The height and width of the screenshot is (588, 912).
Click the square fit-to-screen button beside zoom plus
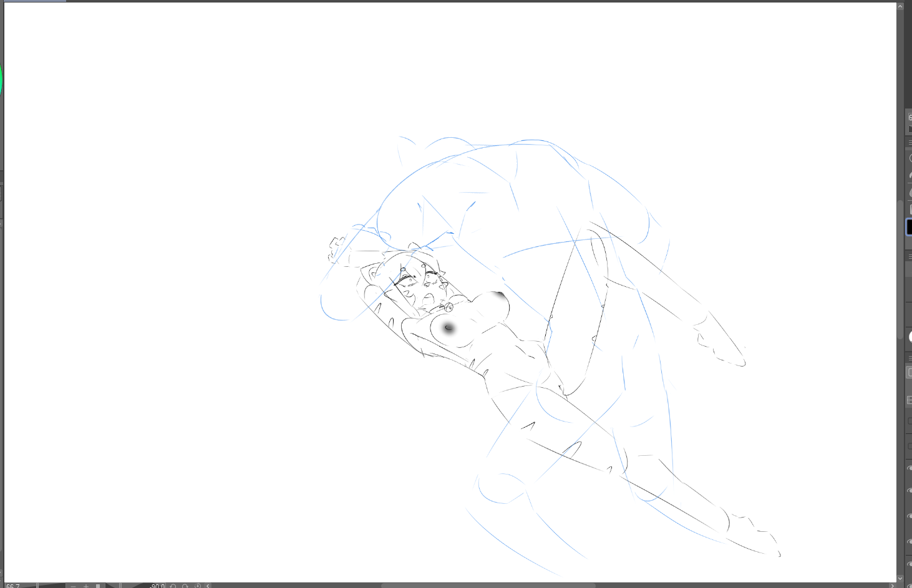[98, 586]
